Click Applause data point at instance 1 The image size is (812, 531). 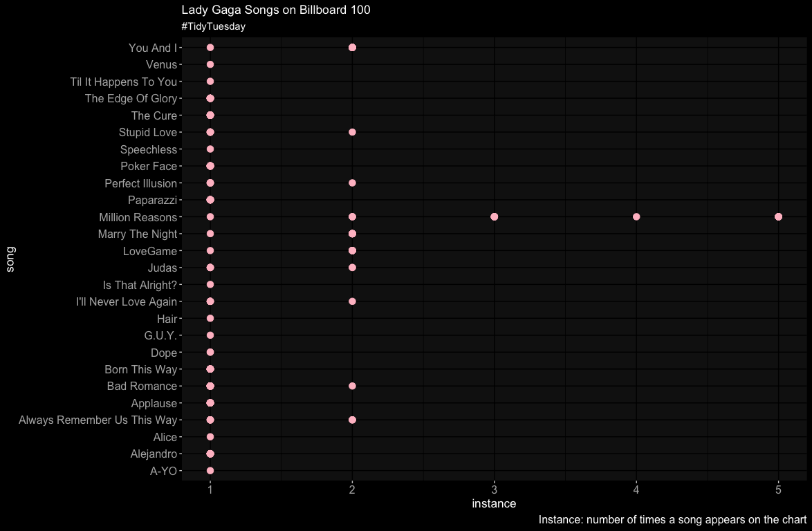point(210,403)
